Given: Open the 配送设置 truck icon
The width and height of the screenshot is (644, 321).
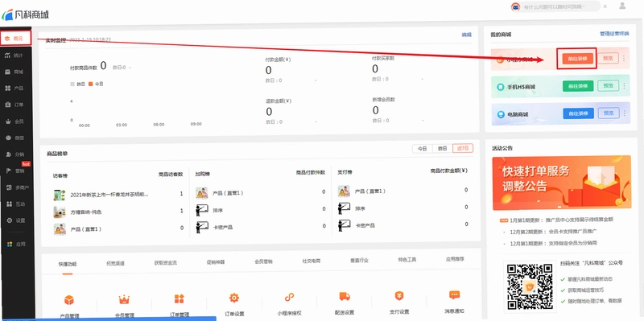Looking at the screenshot, I should (x=345, y=296).
